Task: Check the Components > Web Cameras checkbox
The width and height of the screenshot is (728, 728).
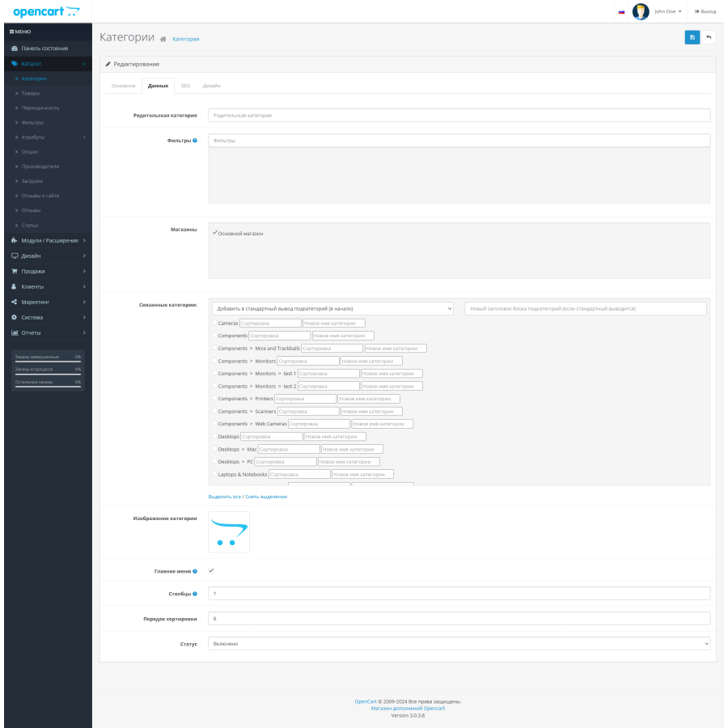Action: click(x=214, y=423)
